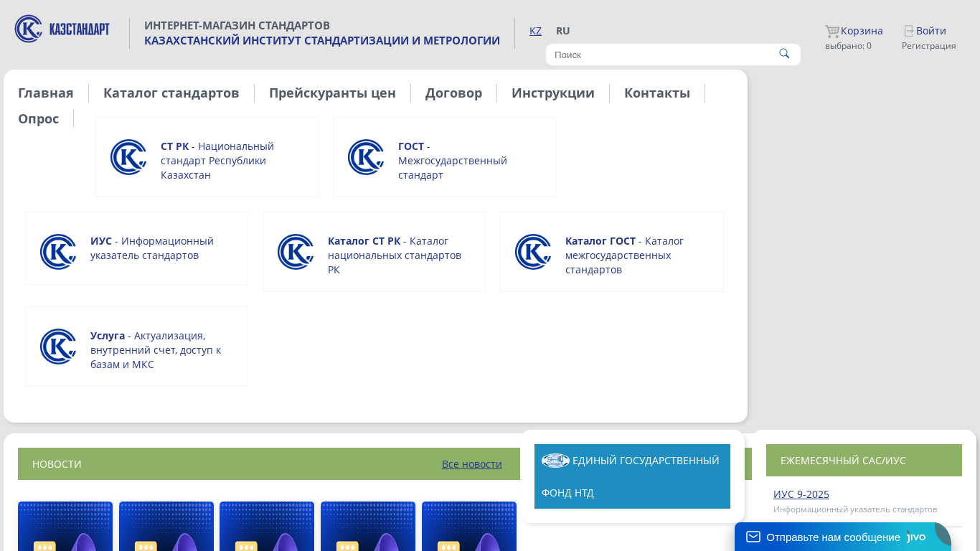Switch language to RU
Image resolution: width=980 pixels, height=551 pixels.
pyautogui.click(x=562, y=31)
